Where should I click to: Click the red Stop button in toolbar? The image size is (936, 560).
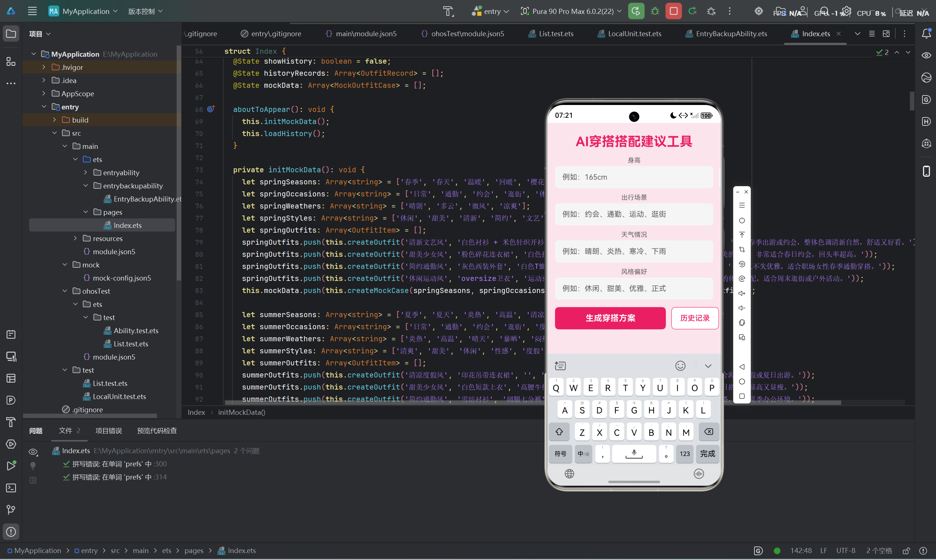coord(673,11)
